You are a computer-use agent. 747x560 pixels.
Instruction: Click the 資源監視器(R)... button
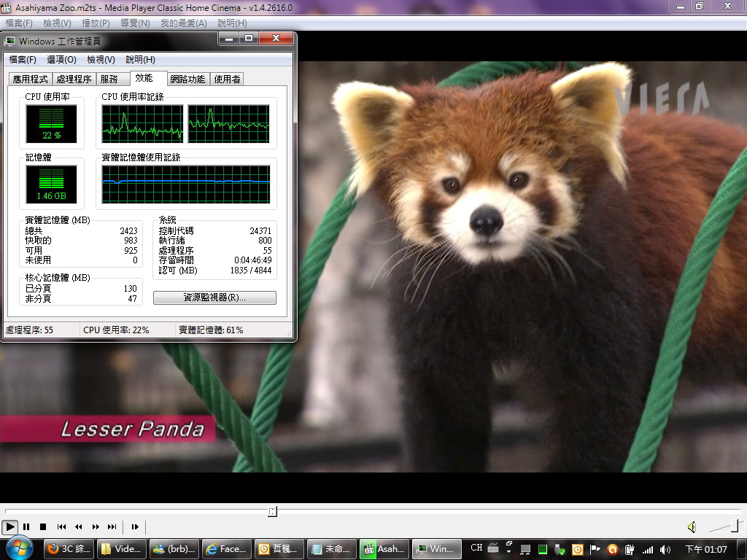[214, 297]
